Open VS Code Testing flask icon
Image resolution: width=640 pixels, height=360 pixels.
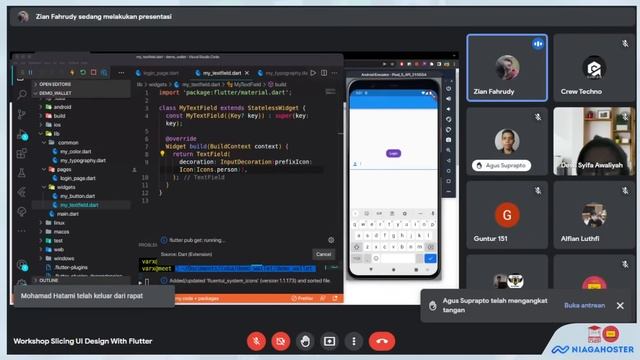pyautogui.click(x=22, y=173)
